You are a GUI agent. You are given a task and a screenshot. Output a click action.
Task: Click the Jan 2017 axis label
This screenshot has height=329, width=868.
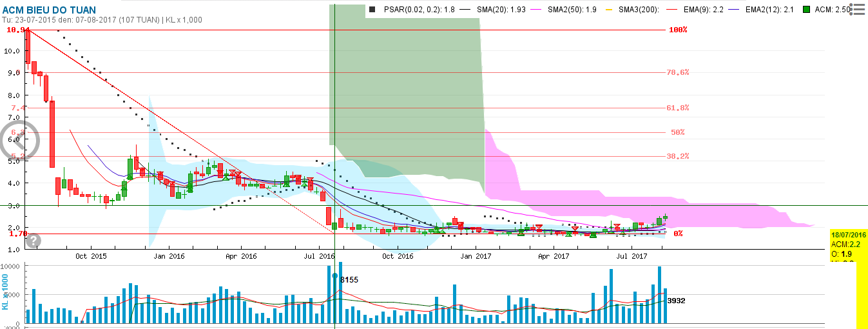[476, 256]
